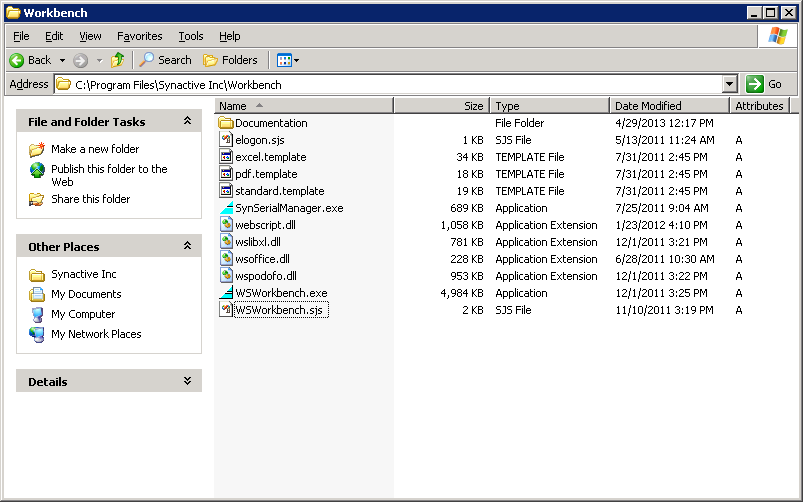Click the Go button
Viewport: 803px width, 502px height.
765,84
